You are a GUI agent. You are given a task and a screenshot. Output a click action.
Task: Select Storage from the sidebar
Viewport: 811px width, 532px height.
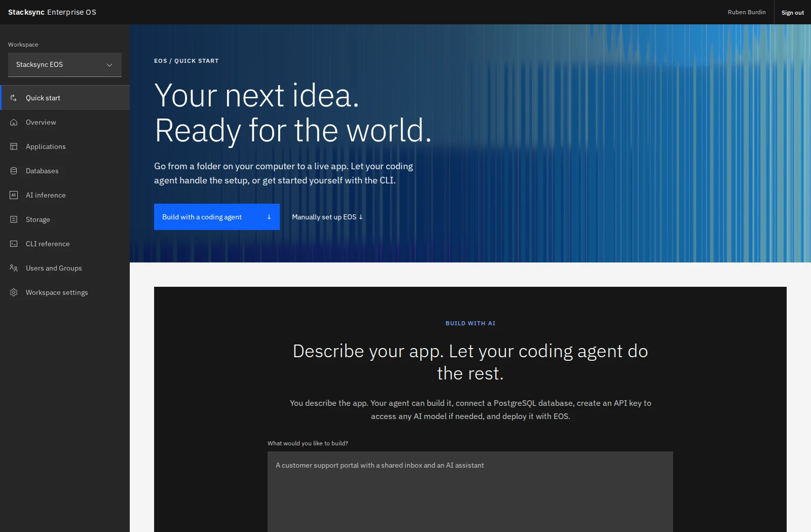65,219
